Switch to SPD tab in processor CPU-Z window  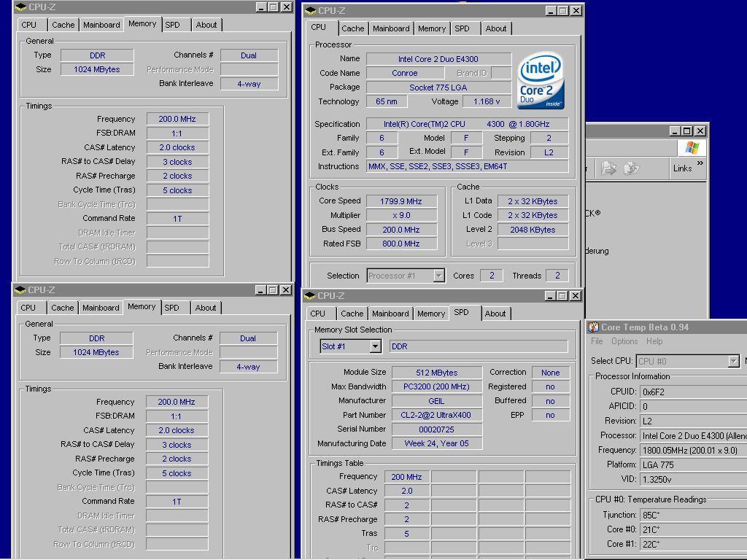(x=462, y=28)
